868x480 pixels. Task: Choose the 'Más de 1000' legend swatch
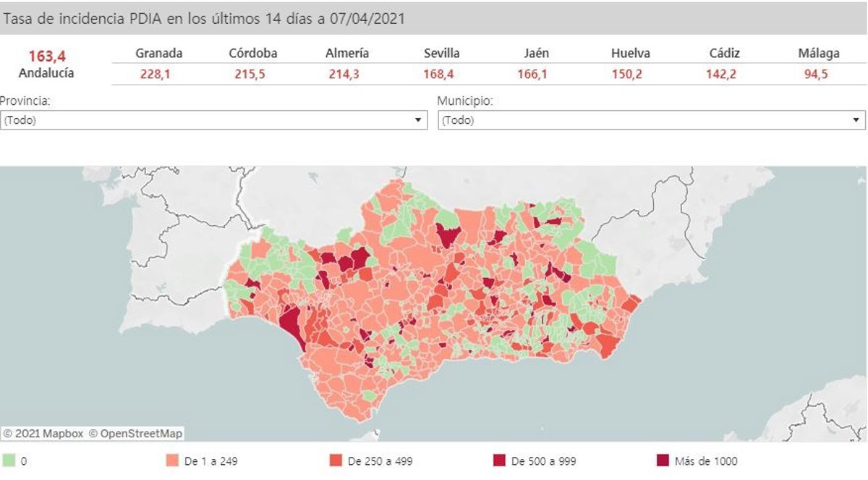click(662, 460)
